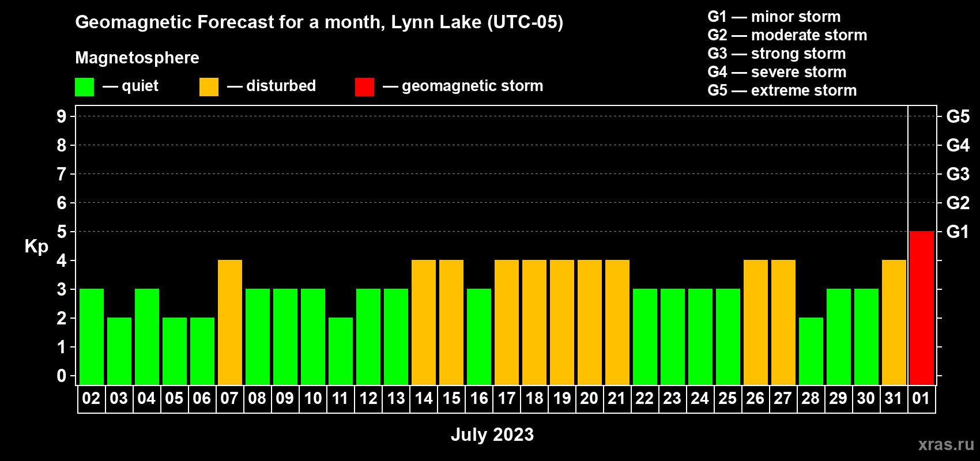This screenshot has height=461, width=980.
Task: Click the orange disturbed legend swatch
Action: click(209, 87)
